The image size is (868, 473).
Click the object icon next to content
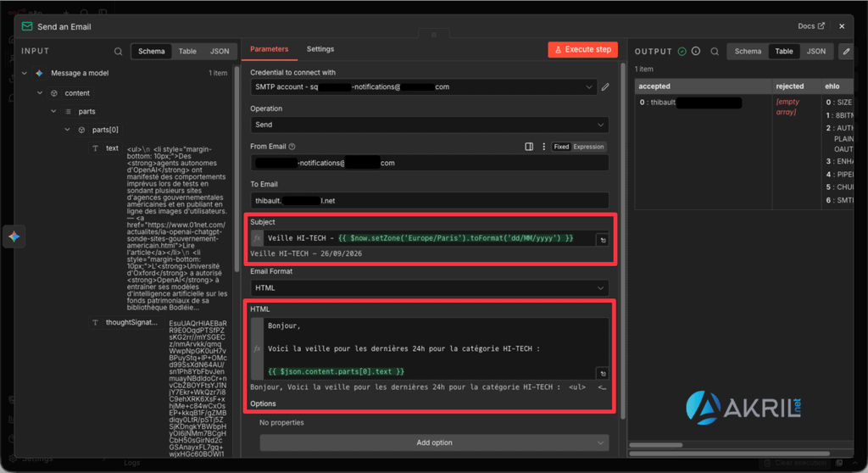(54, 93)
